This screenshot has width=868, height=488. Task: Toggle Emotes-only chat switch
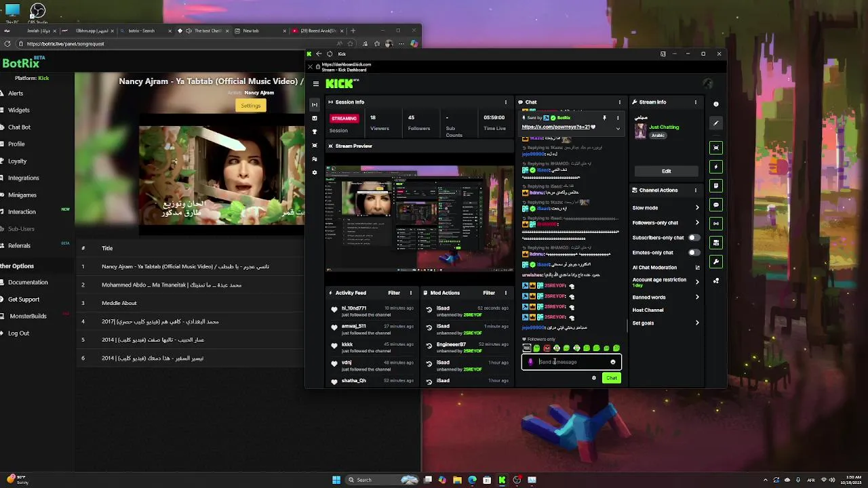pyautogui.click(x=694, y=253)
